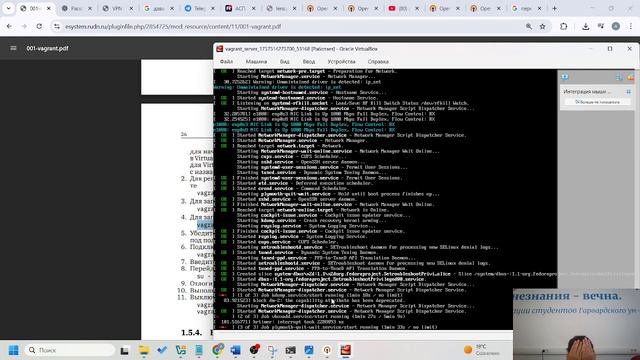Screen dimensions: 640x360
Task: Reload the current page
Action: (39, 26)
